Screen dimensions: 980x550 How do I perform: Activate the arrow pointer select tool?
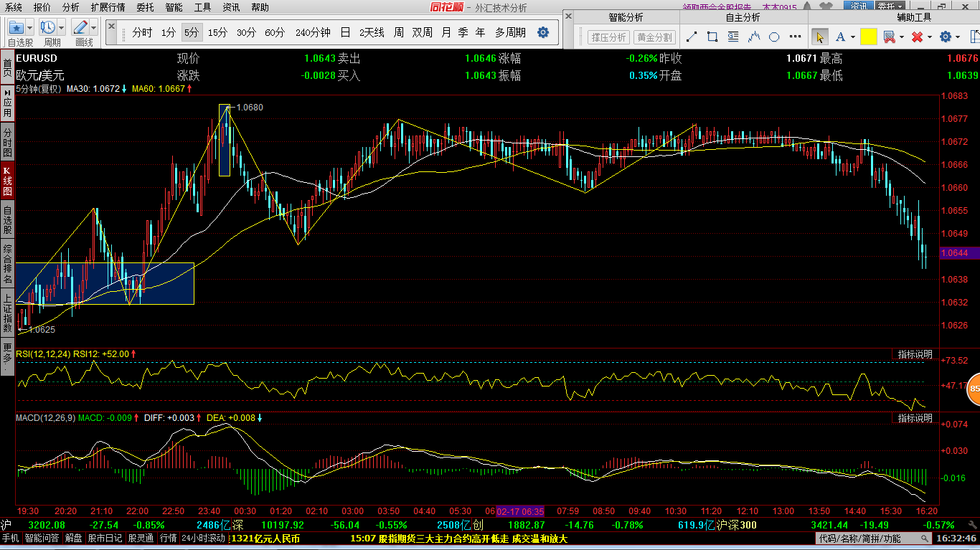pyautogui.click(x=819, y=37)
